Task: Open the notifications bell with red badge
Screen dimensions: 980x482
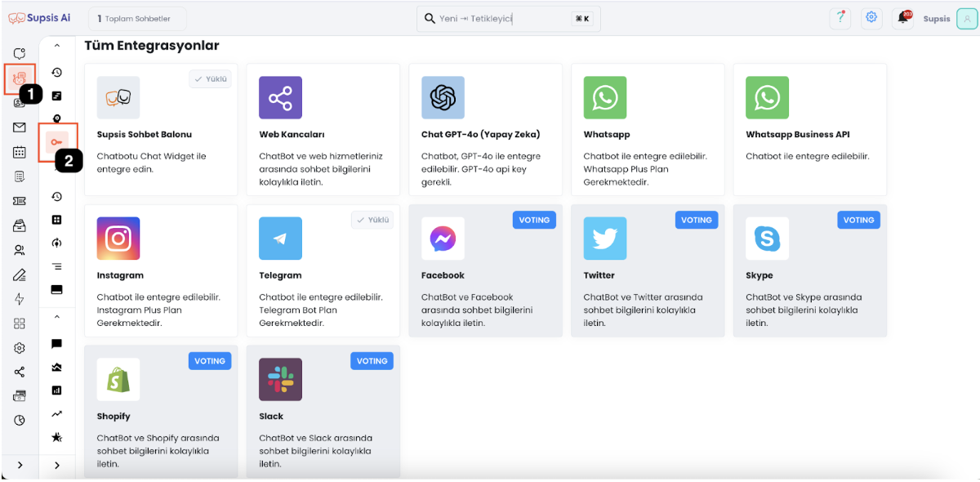Action: coord(903,18)
